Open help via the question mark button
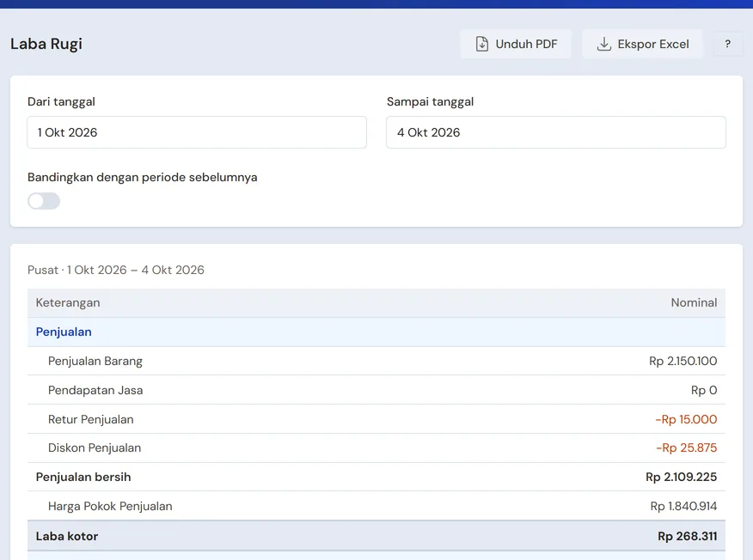753x560 pixels. [x=727, y=44]
